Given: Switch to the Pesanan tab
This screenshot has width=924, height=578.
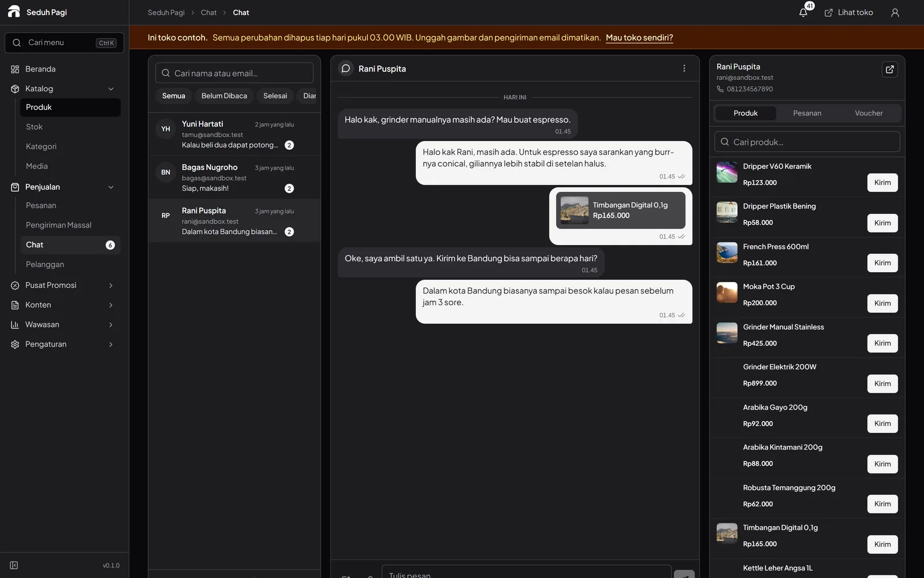Looking at the screenshot, I should click(807, 113).
